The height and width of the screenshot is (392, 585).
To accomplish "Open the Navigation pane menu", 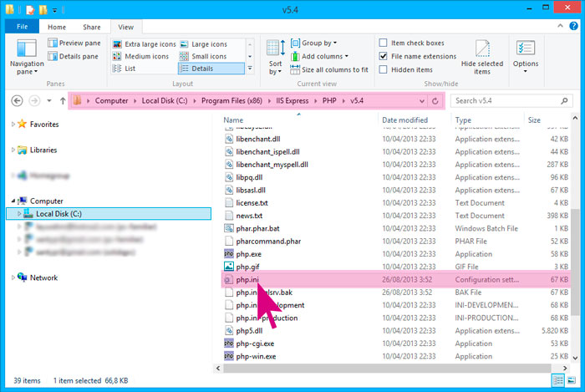I will point(25,58).
